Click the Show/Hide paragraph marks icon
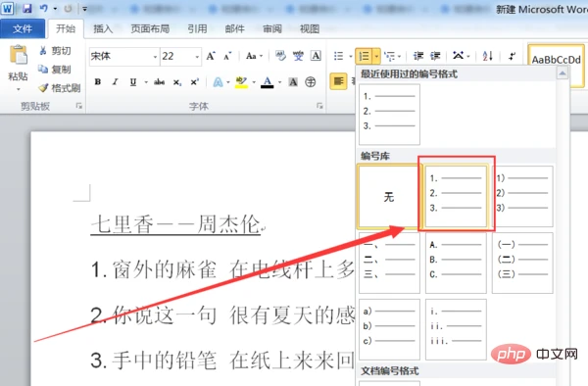Screen dimensions: 588x386 pyautogui.click(x=512, y=56)
